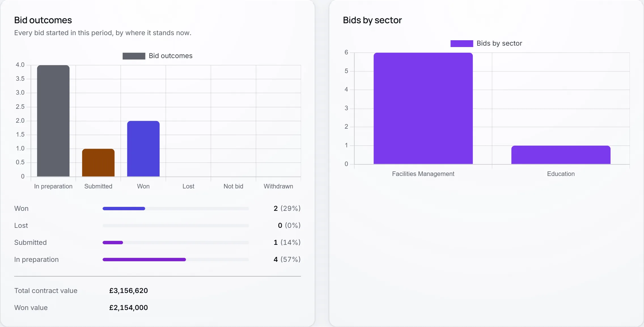This screenshot has width=644, height=327.
Task: Click the £3,156,620 total contract value
Action: (x=129, y=291)
